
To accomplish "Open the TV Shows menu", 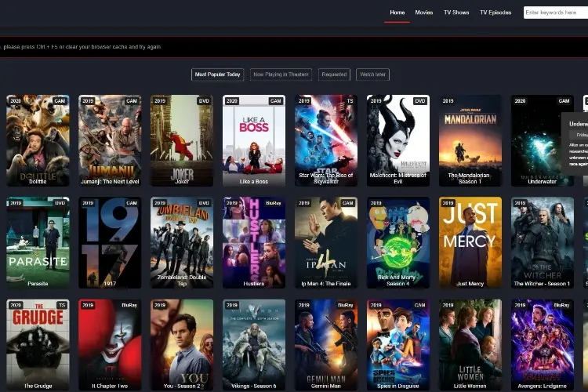I will point(456,13).
